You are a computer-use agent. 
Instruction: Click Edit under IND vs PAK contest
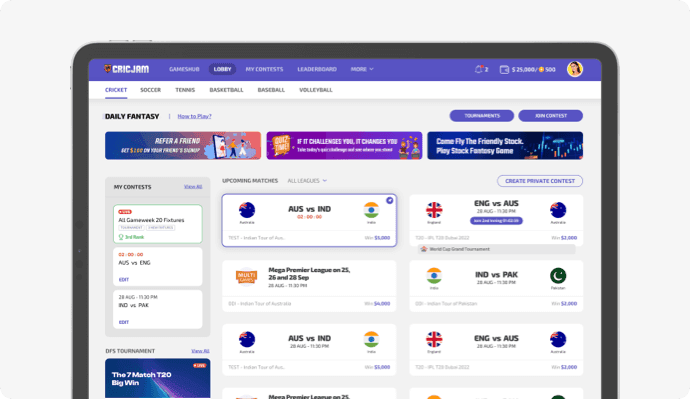pos(124,322)
